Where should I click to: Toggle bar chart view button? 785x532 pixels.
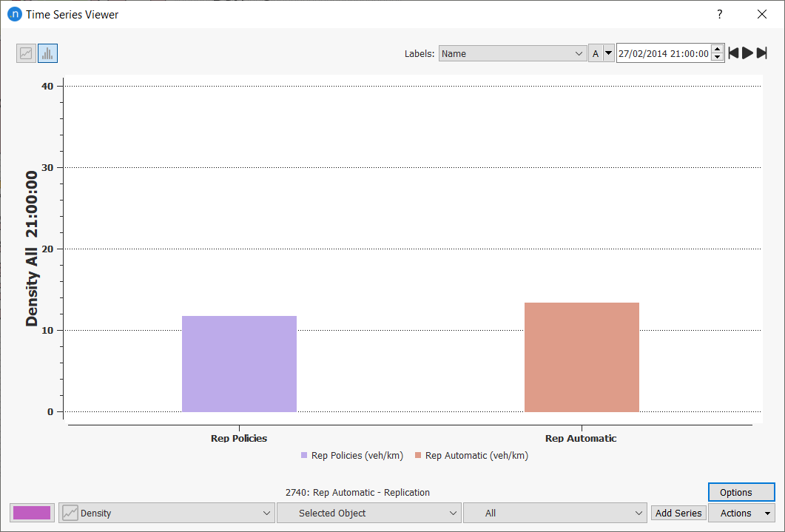click(48, 53)
